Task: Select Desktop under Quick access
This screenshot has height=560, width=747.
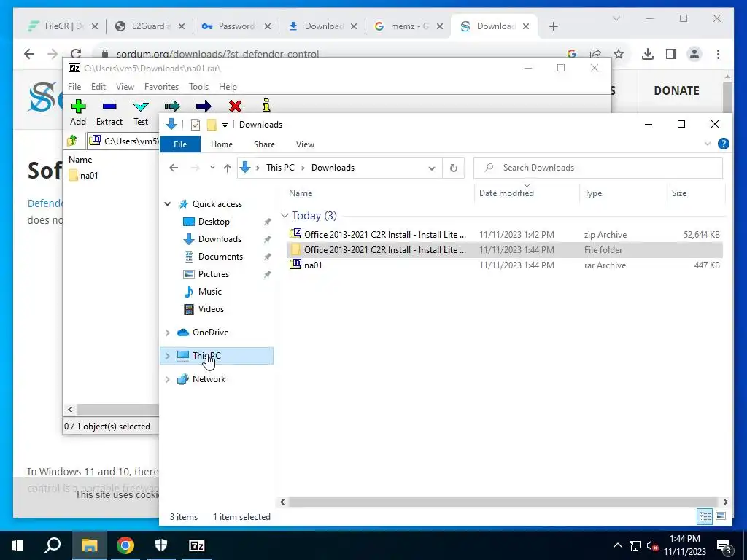Action: coord(214,222)
